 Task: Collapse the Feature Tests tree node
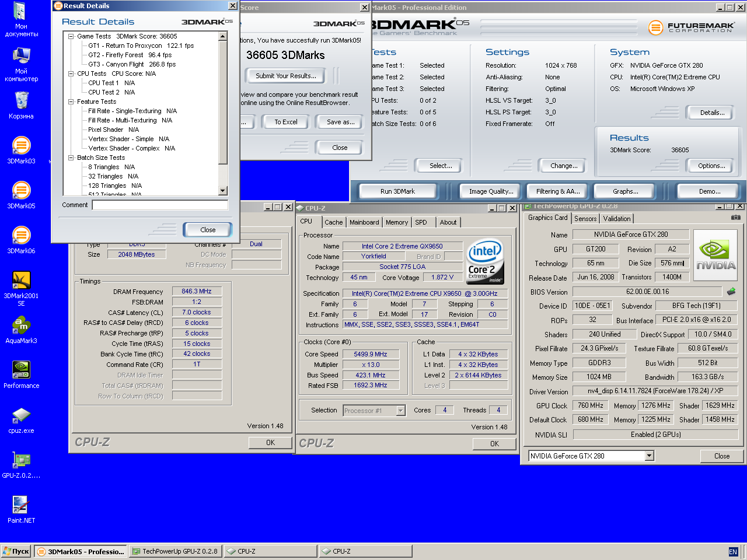[71, 101]
